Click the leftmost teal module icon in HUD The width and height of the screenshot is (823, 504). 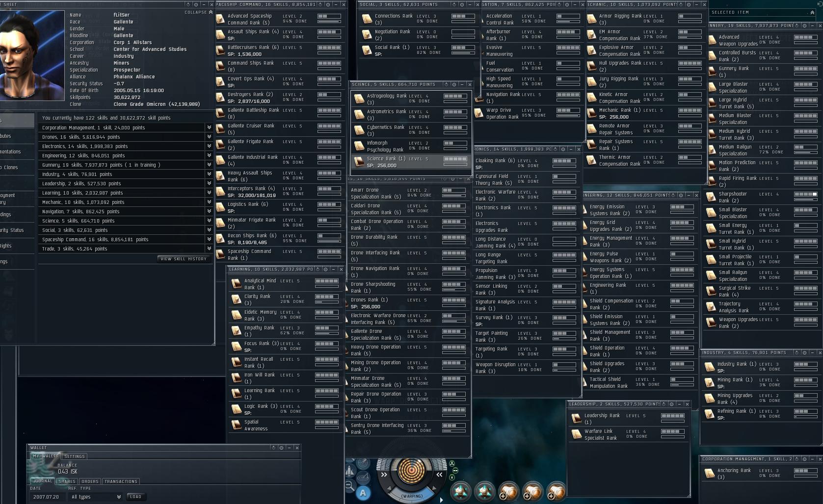(461, 491)
